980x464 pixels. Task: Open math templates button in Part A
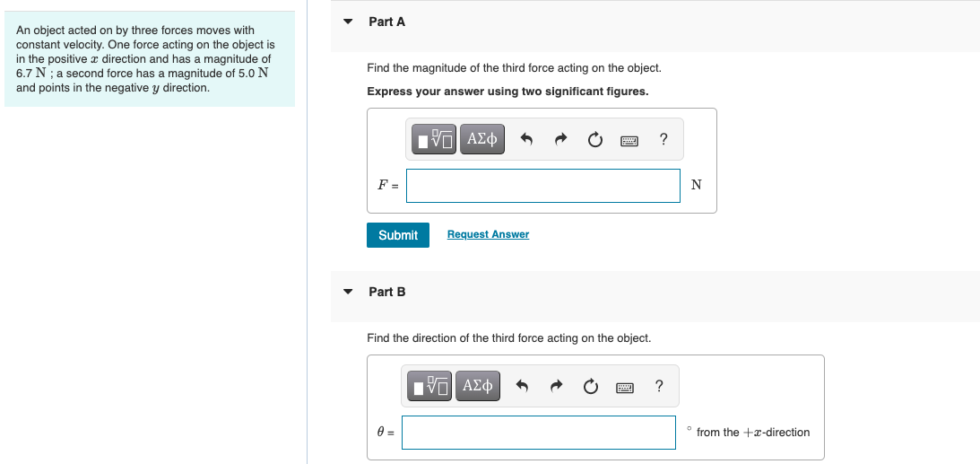pyautogui.click(x=435, y=139)
